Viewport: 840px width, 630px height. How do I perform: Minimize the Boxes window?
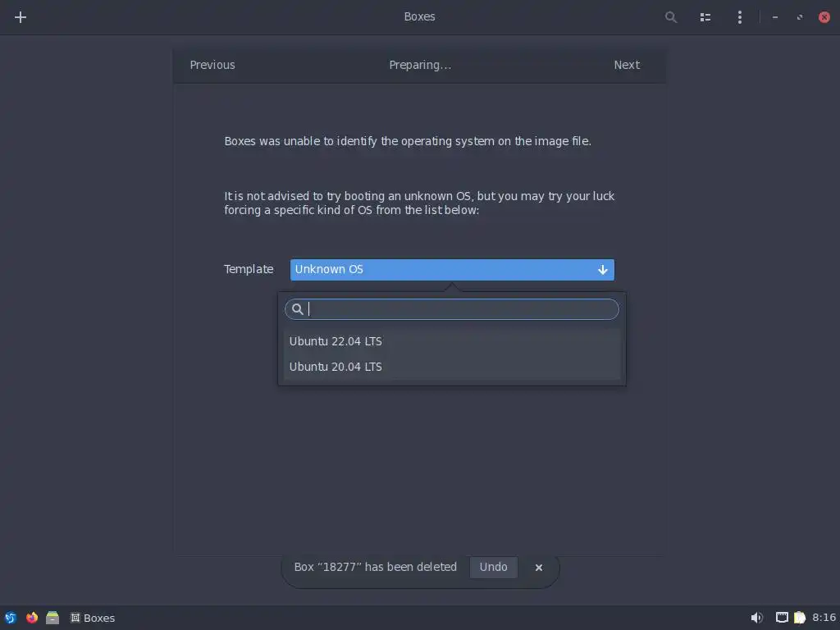pyautogui.click(x=775, y=17)
